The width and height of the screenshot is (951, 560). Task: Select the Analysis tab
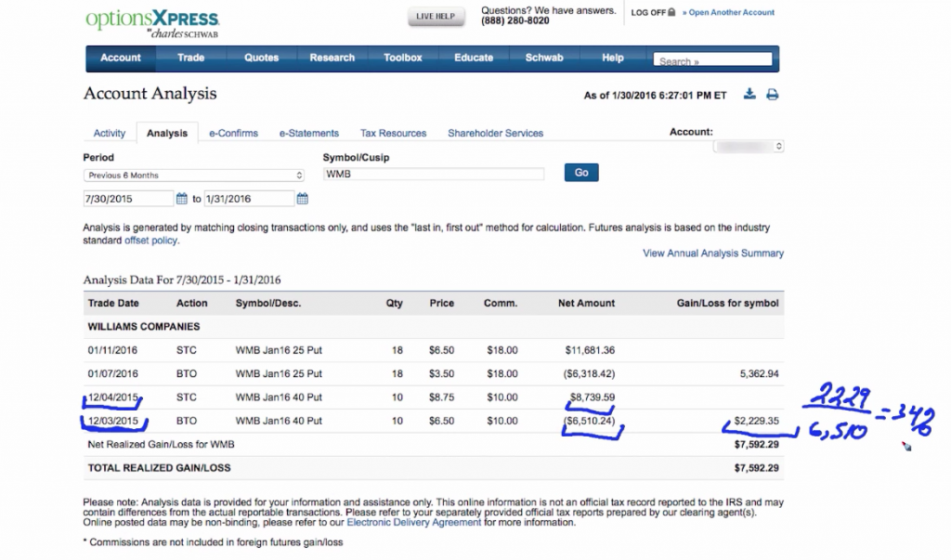[167, 133]
